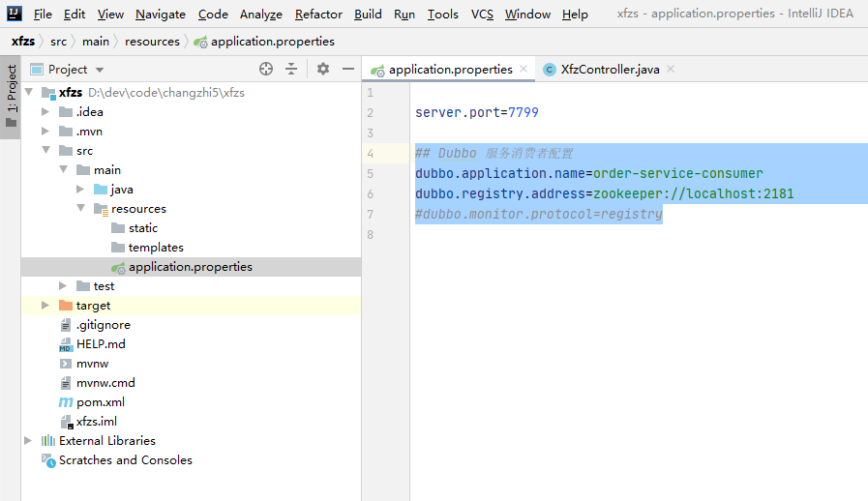Collapse the xfzs root node
The height and width of the screenshot is (501, 868).
[x=29, y=92]
